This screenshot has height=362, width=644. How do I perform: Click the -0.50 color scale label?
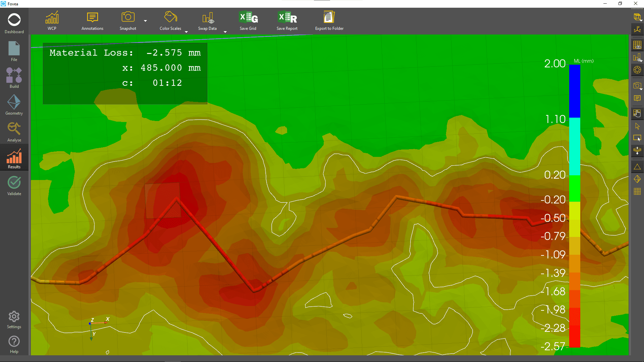pos(553,218)
